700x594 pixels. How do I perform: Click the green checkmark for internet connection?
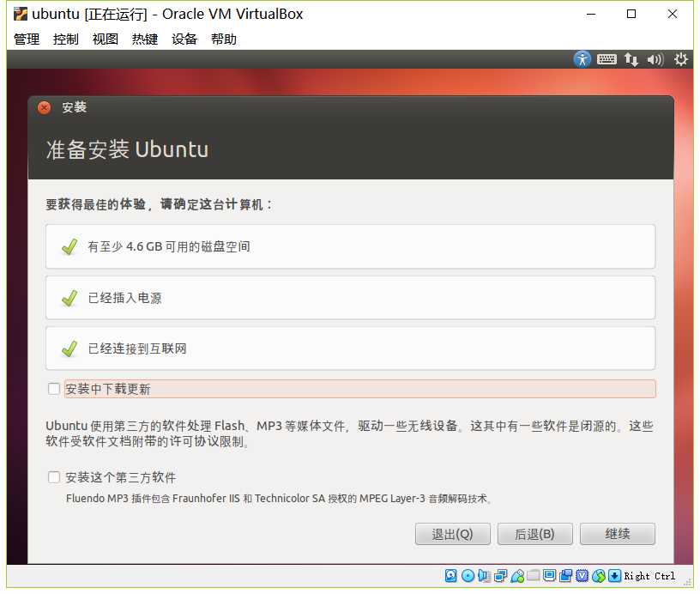pyautogui.click(x=69, y=349)
